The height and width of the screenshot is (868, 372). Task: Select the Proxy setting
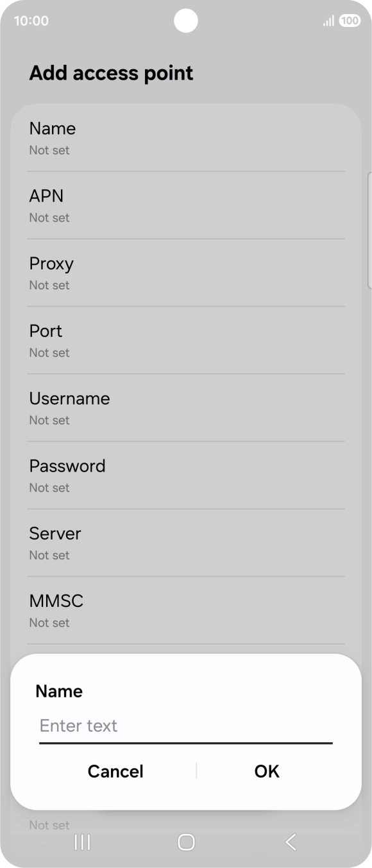coord(186,273)
